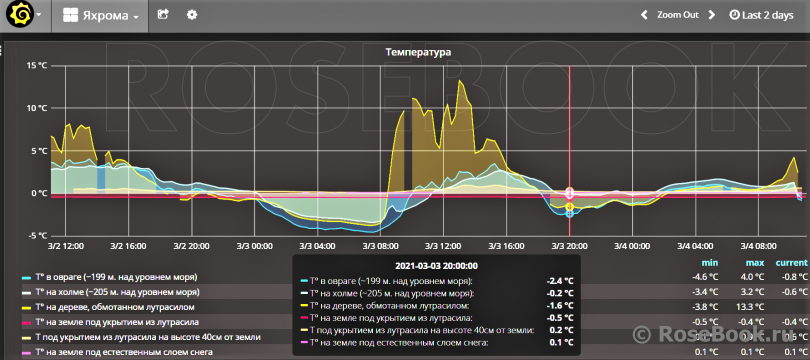Screen dimensions: 810x360
Task: Open the Last 2 days time picker
Action: pos(761,15)
